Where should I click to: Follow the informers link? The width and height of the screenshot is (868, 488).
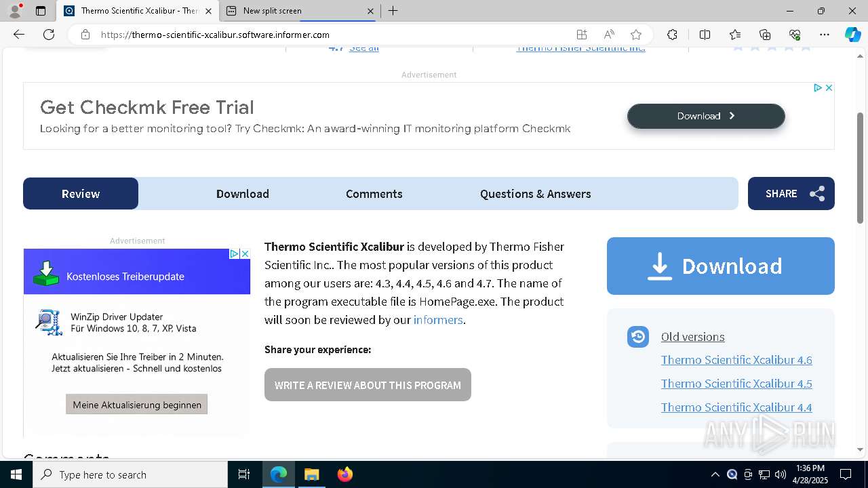(438, 320)
